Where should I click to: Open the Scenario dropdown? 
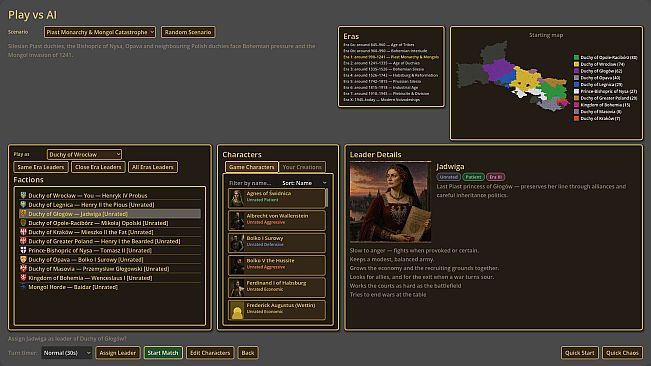pos(100,32)
